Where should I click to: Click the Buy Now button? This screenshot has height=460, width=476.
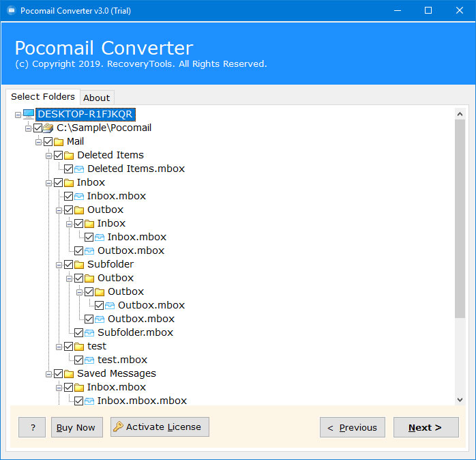point(77,427)
